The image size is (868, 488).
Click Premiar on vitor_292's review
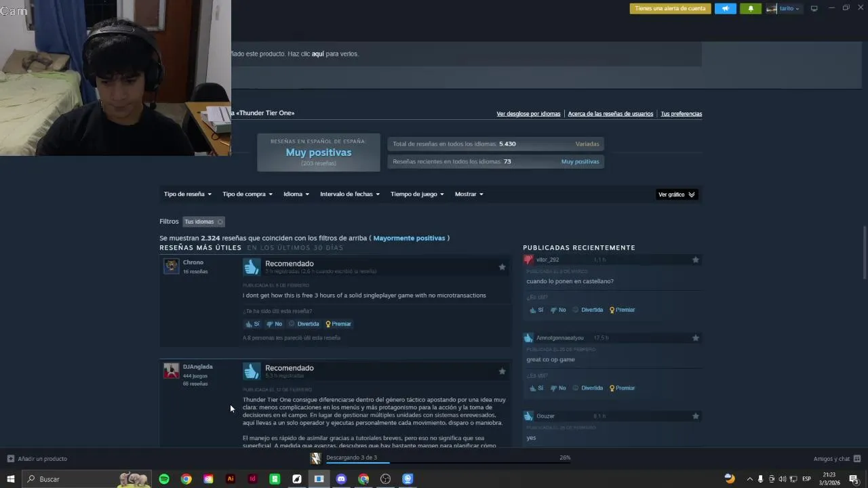click(x=622, y=310)
